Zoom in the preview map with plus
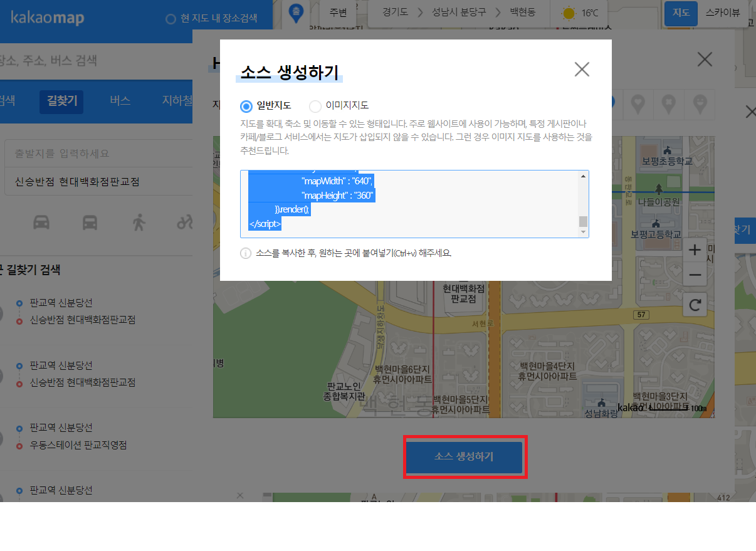This screenshot has height=551, width=756. pos(695,250)
